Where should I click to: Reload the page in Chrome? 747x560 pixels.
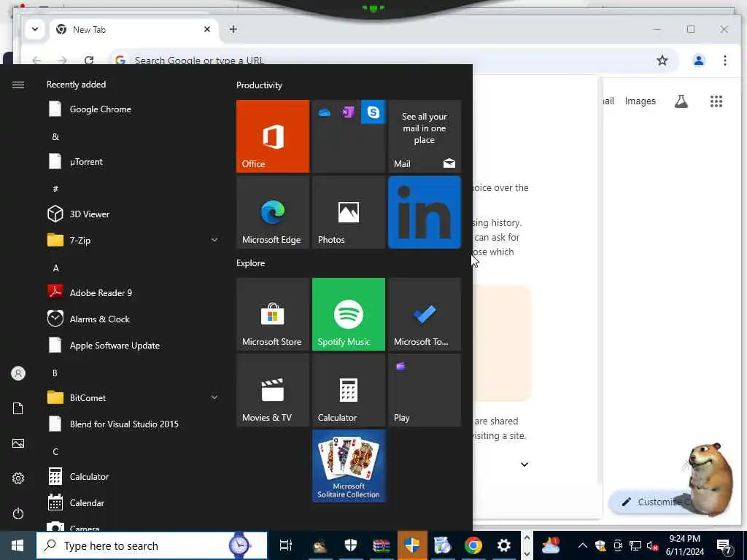click(88, 60)
